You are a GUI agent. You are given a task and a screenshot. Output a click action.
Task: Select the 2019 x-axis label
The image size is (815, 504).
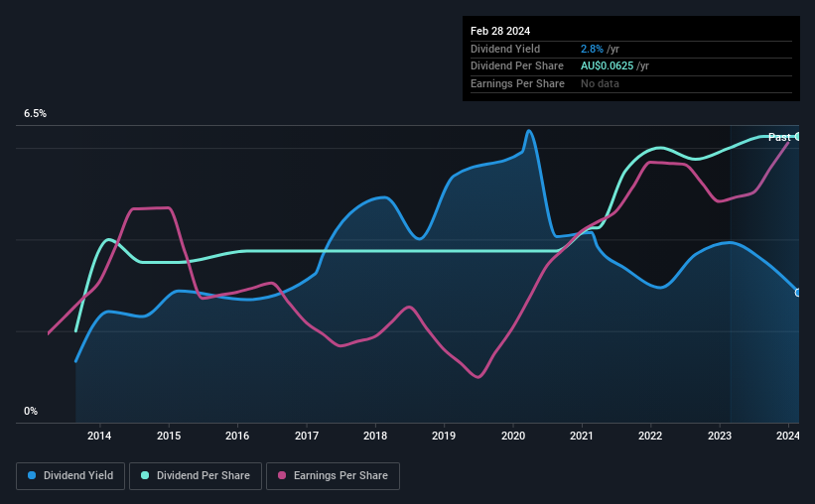click(444, 436)
